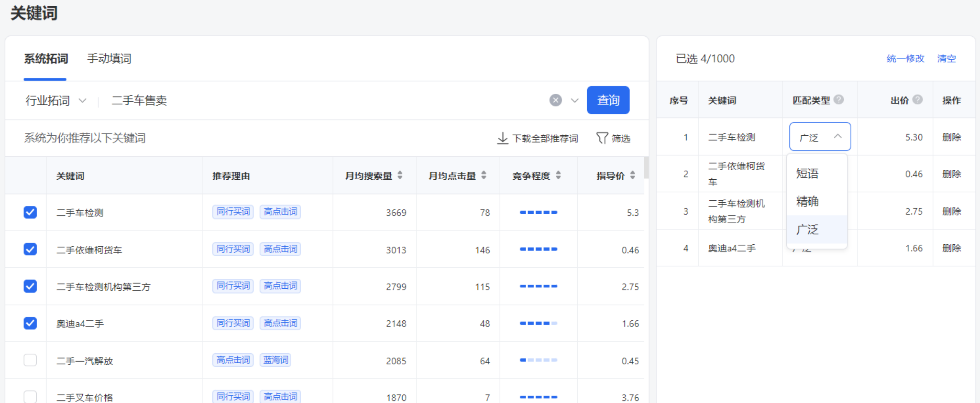This screenshot has width=980, height=403.
Task: Clear the search text with the X icon
Action: point(555,100)
